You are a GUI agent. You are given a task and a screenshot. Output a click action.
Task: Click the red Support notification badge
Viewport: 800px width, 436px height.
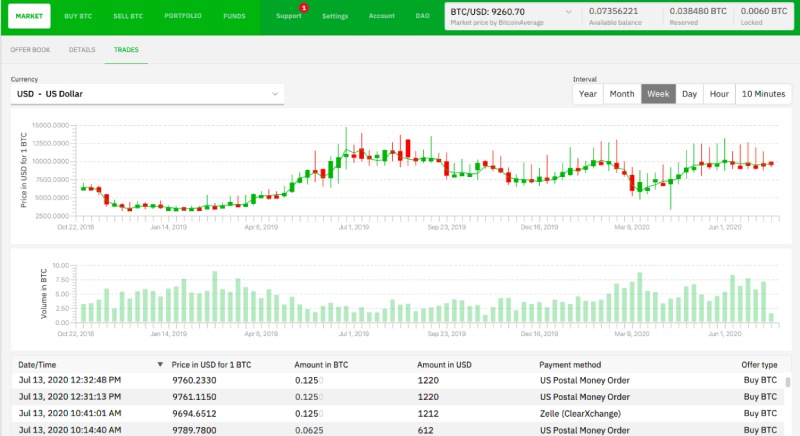point(304,8)
